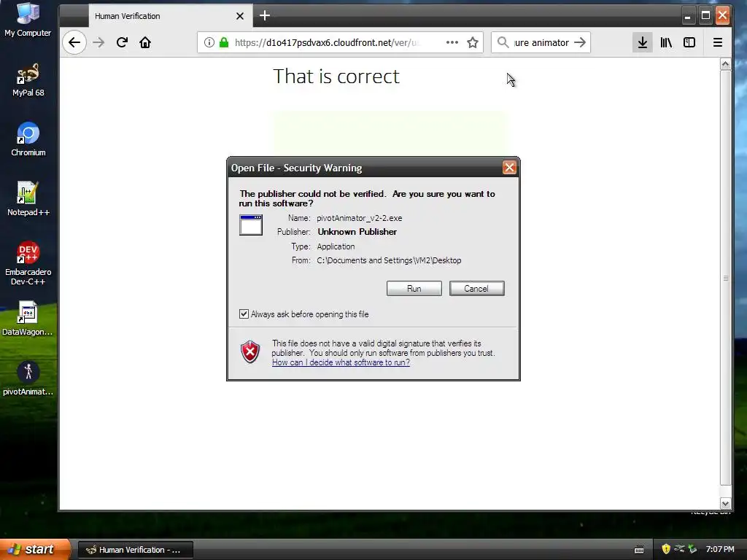Click the search box text field
This screenshot has height=560, width=747.
541,42
